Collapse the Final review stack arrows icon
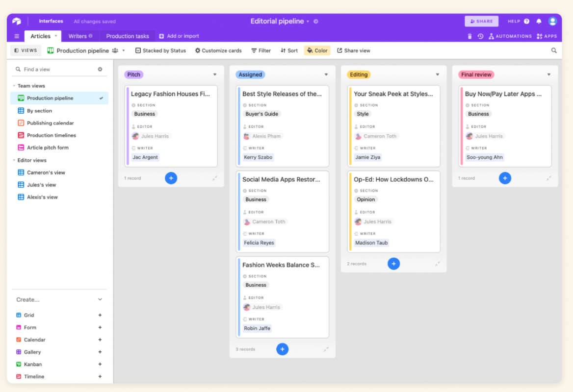This screenshot has width=573, height=392. pyautogui.click(x=549, y=178)
